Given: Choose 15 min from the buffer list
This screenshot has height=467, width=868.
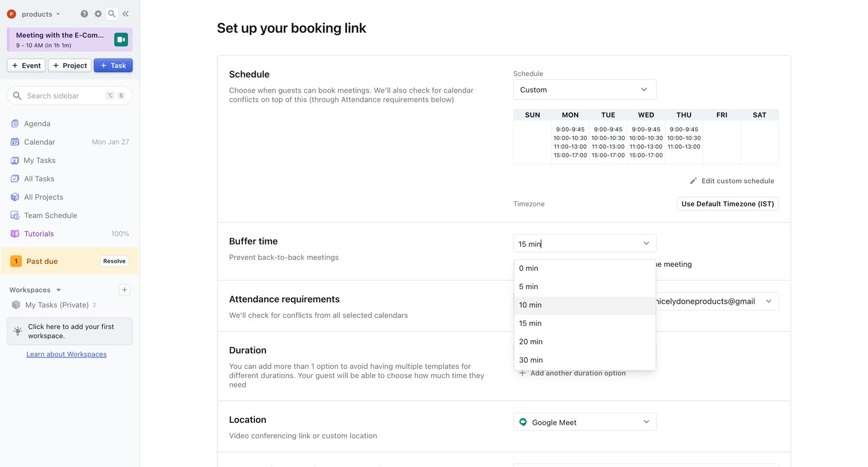Looking at the screenshot, I should pyautogui.click(x=584, y=323).
